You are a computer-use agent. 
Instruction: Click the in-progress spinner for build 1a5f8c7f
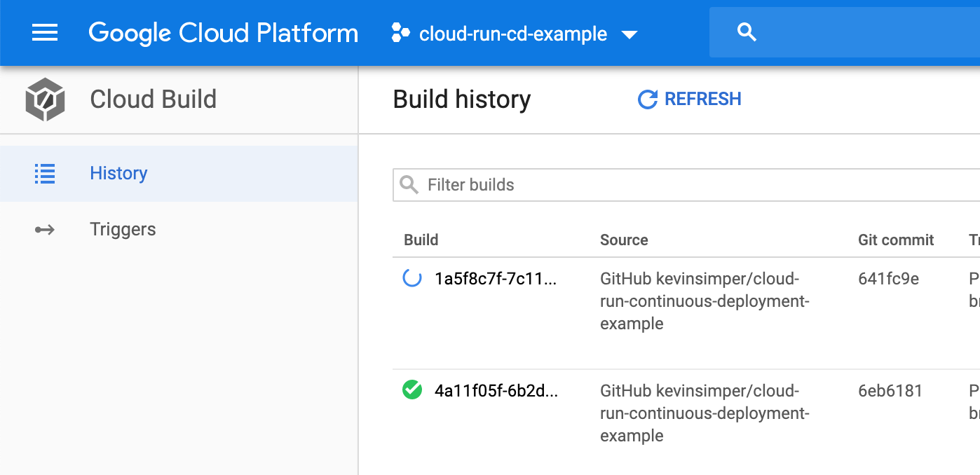pos(412,279)
